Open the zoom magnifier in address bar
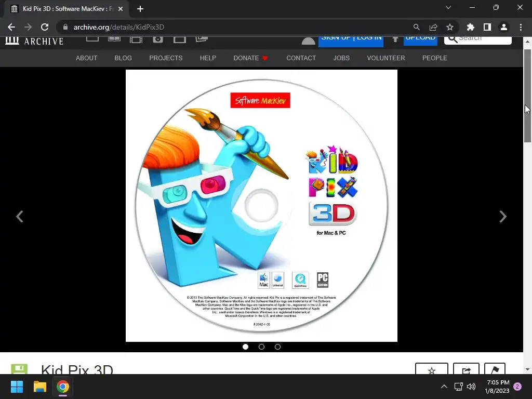This screenshot has height=399, width=532. [x=416, y=27]
